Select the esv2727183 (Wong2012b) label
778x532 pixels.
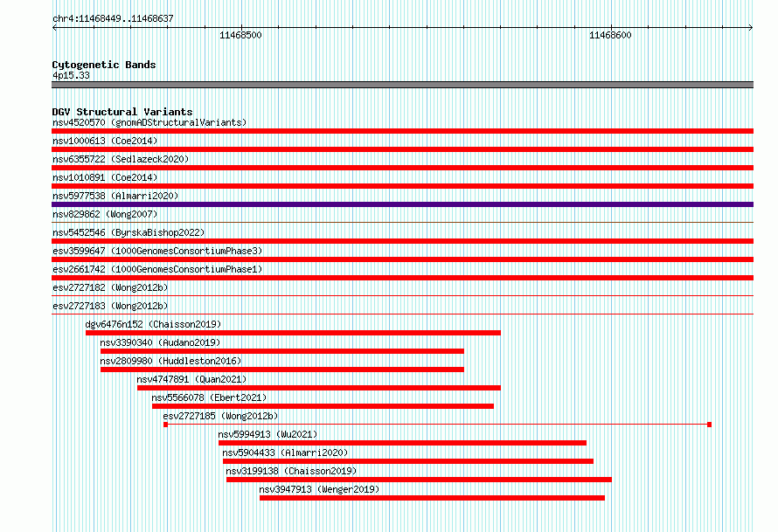click(110, 306)
